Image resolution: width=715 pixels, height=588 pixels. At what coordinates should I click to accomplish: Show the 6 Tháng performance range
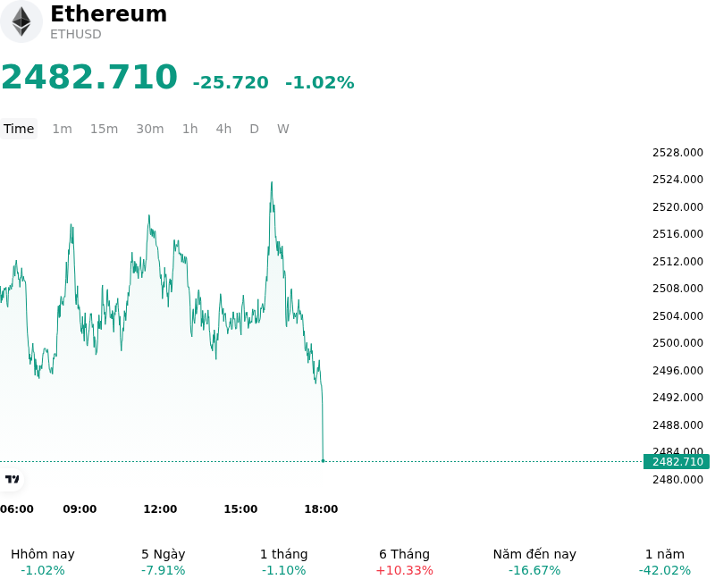404,562
